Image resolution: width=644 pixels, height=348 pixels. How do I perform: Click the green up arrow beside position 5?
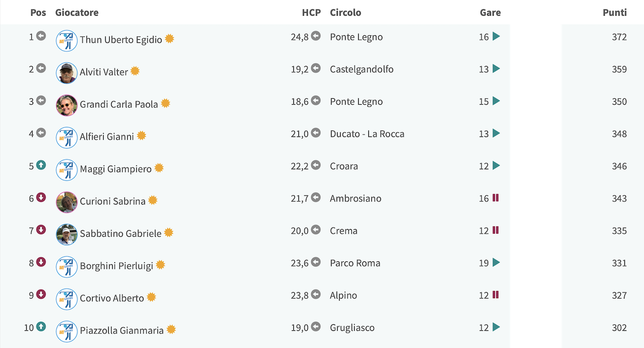41,165
